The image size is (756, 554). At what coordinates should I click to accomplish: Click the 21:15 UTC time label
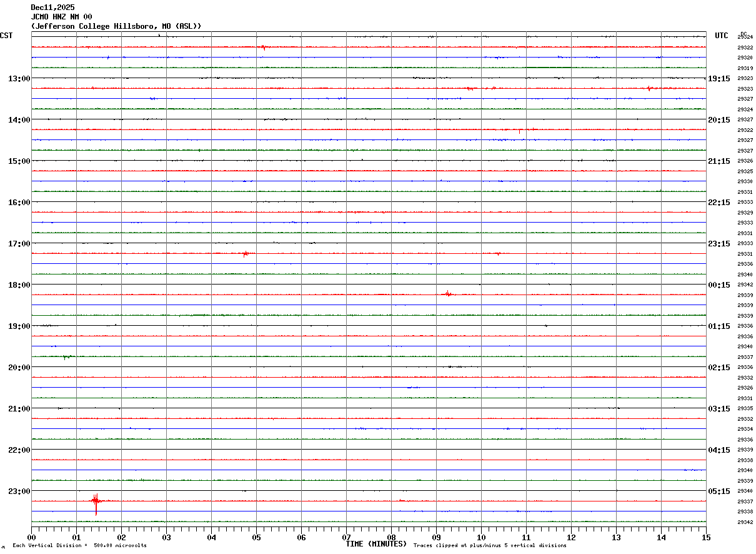(x=719, y=161)
